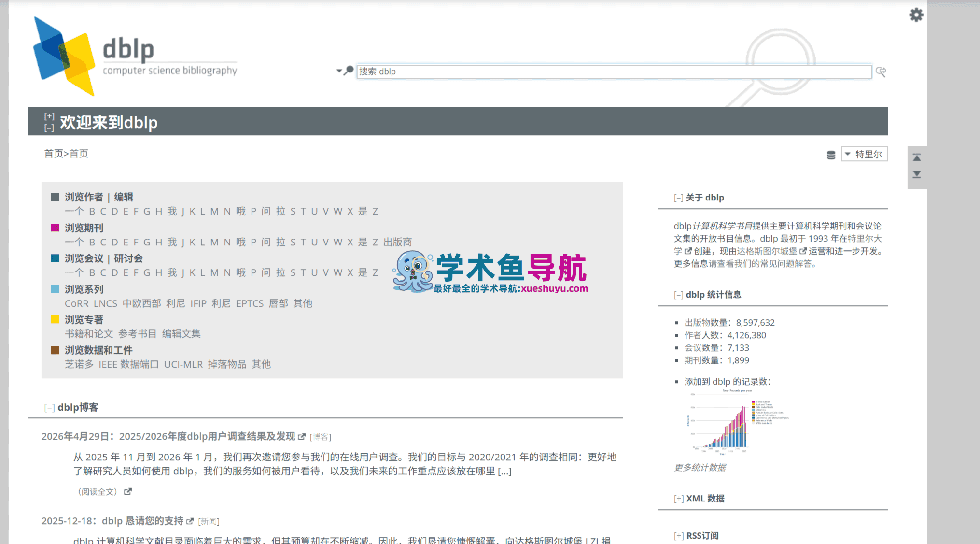Jump to bottom of page icon
The image size is (980, 544).
pyautogui.click(x=917, y=174)
